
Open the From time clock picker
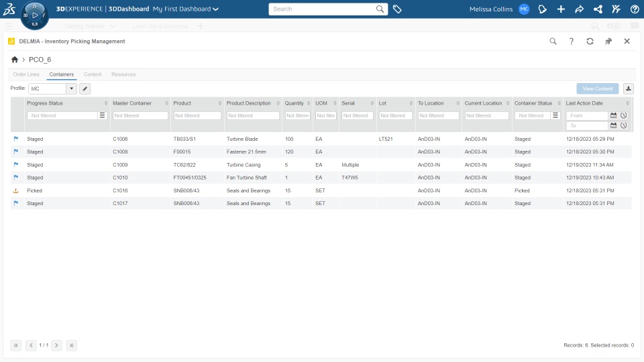(x=623, y=116)
